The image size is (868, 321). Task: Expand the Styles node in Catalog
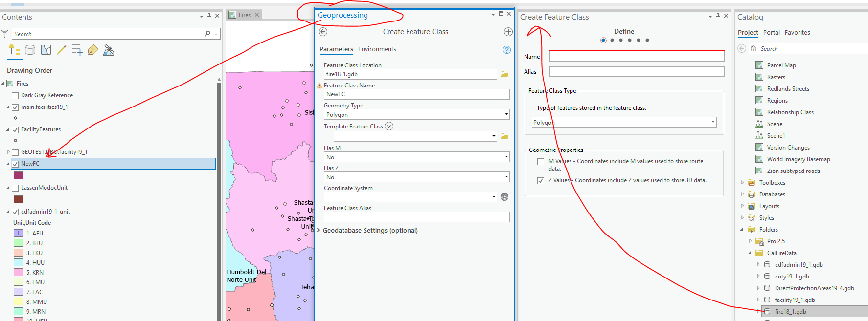(742, 218)
